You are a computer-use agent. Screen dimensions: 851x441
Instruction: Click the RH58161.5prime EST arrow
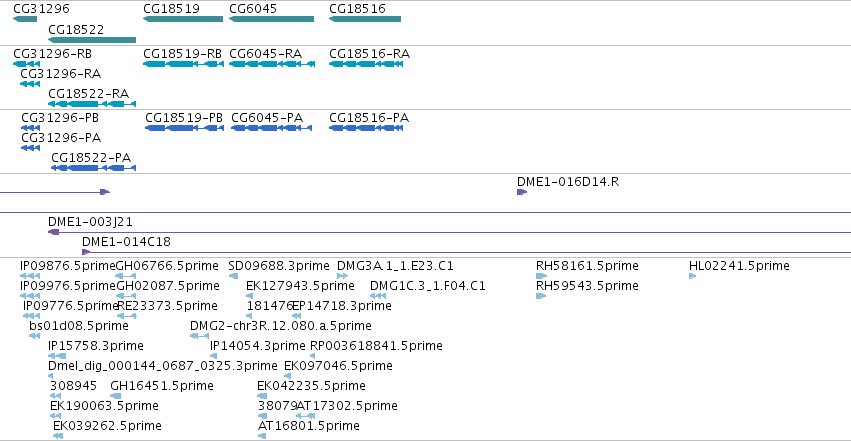(x=542, y=276)
